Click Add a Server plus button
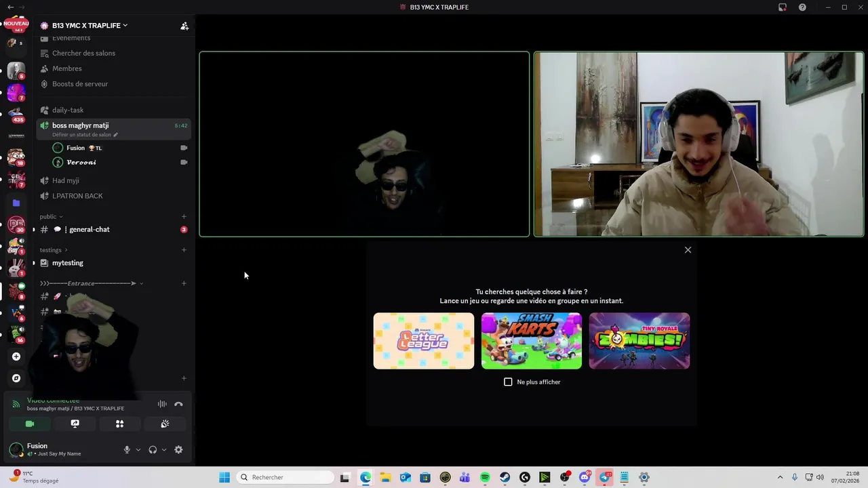 point(16,357)
